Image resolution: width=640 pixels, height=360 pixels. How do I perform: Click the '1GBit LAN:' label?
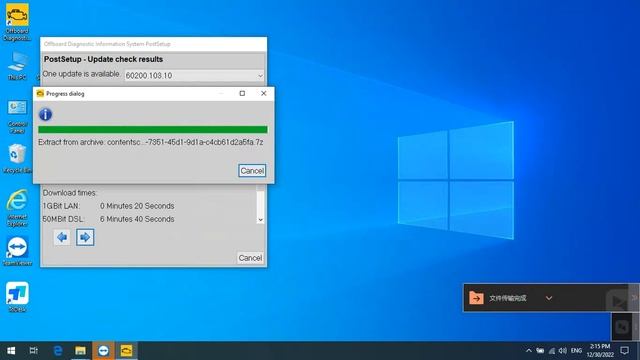(x=61, y=206)
